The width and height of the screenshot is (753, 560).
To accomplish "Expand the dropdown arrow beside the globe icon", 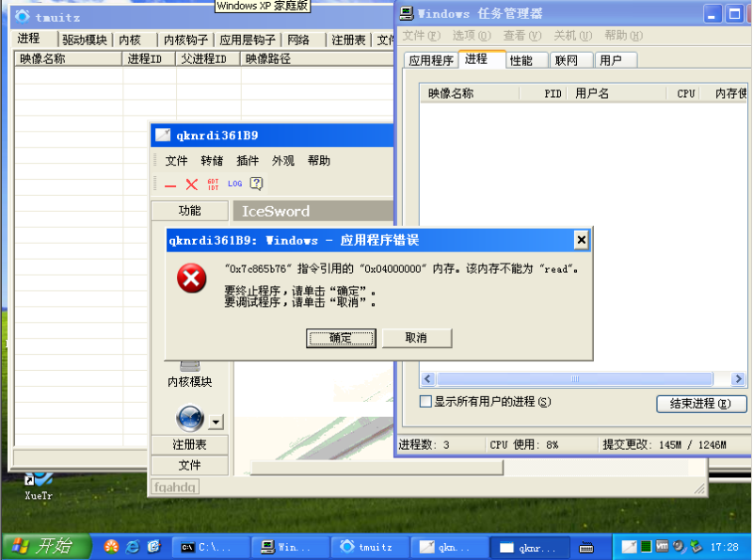I will (216, 422).
